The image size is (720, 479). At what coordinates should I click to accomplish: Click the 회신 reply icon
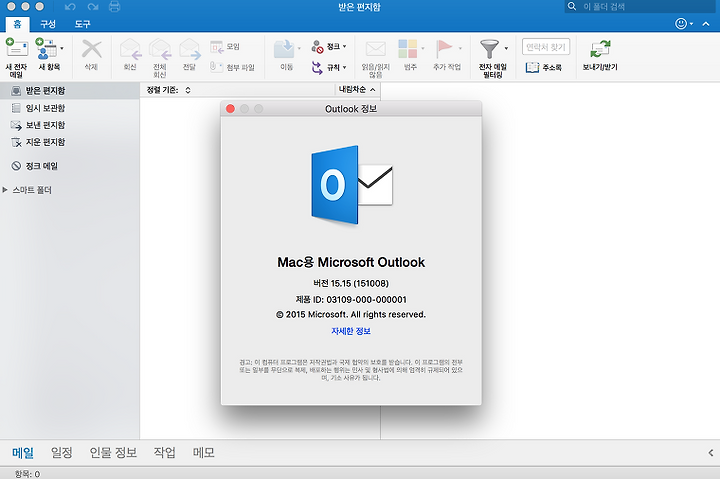130,49
